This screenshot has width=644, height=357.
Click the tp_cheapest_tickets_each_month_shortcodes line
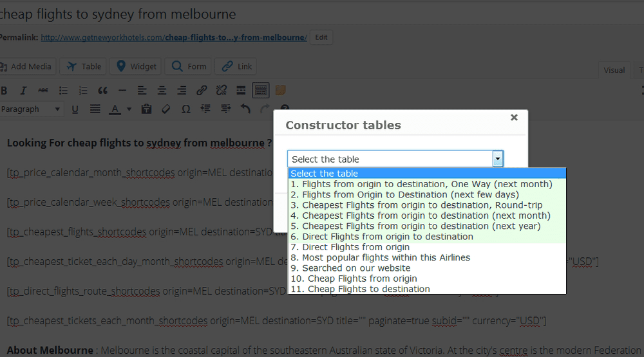tap(276, 320)
